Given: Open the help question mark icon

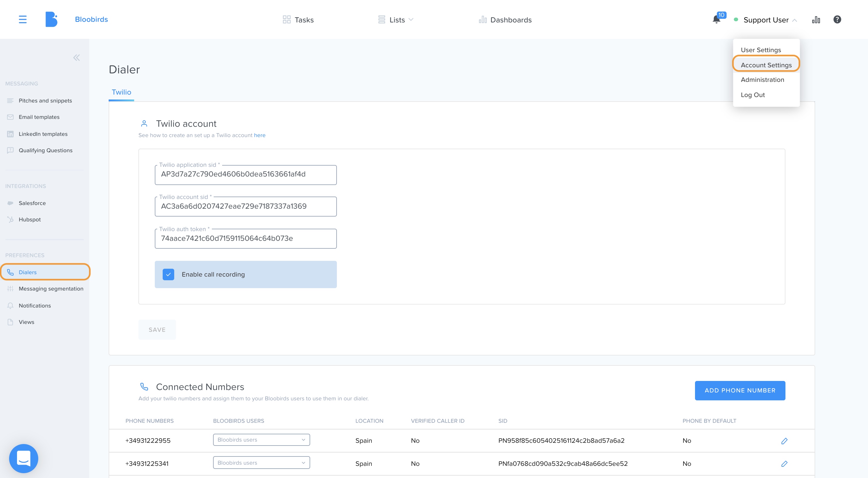Looking at the screenshot, I should pyautogui.click(x=837, y=19).
